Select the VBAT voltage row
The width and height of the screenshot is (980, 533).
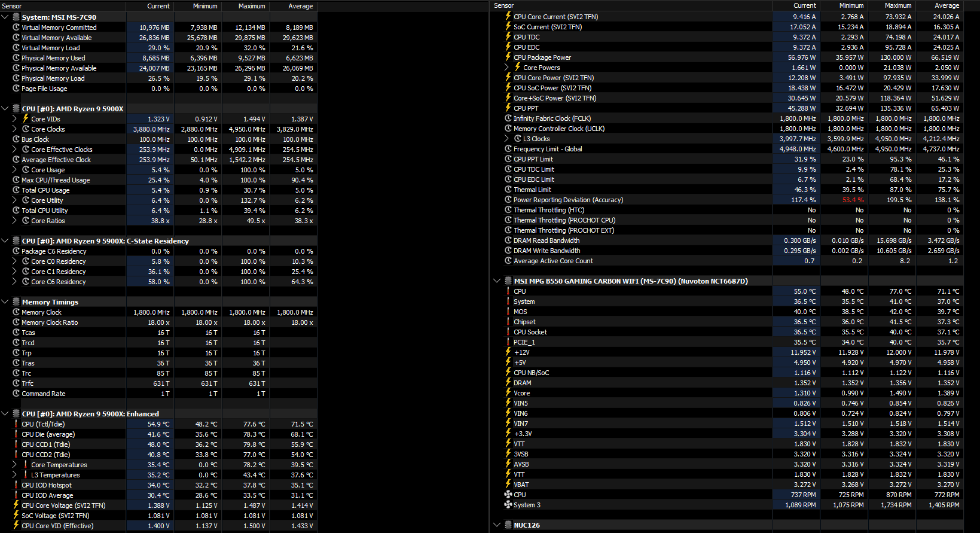point(726,485)
